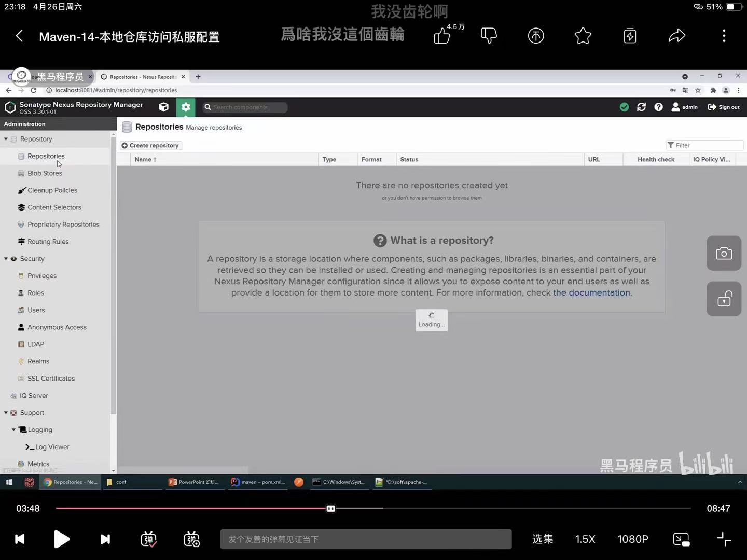The height and width of the screenshot is (560, 747).
Task: Click the Nexus system status checkmark
Action: (x=625, y=107)
